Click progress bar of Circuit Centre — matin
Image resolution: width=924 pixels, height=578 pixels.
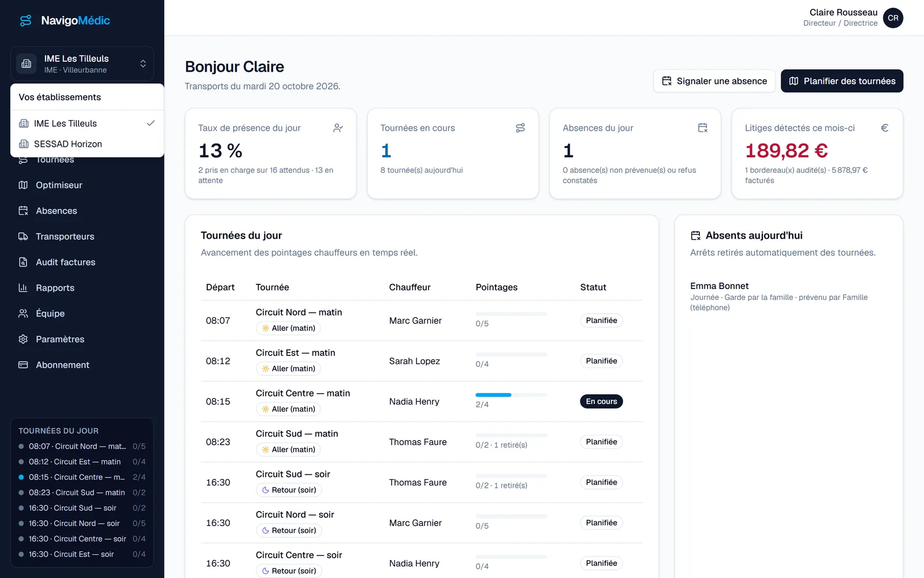pos(511,395)
